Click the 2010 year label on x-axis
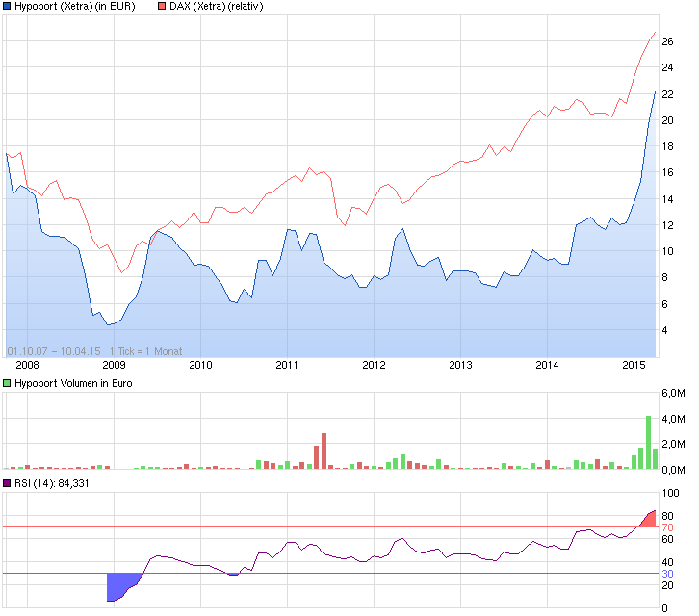The image size is (699, 616). point(200,365)
